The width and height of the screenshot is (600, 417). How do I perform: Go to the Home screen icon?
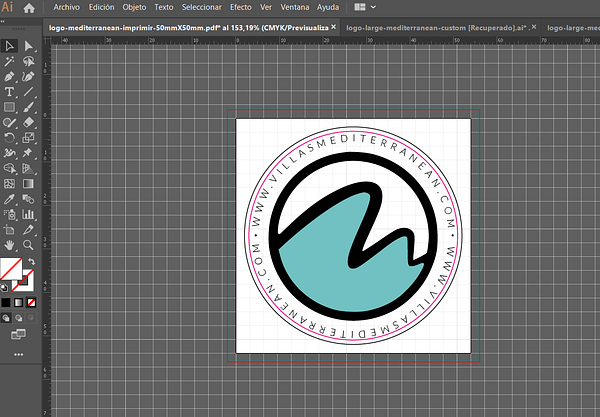tap(30, 7)
